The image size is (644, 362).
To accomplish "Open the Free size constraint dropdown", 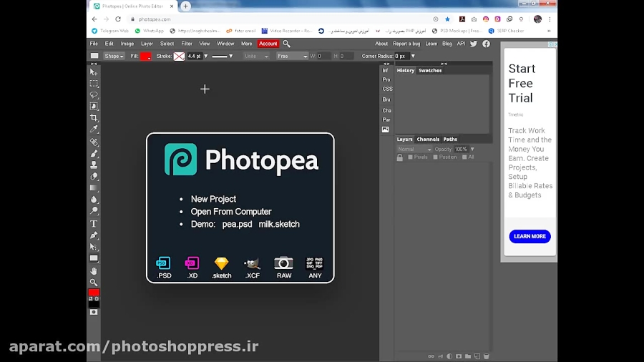I will pos(292,57).
